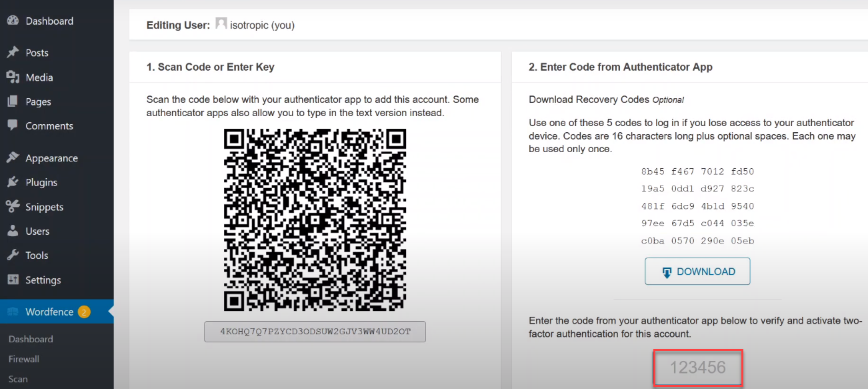This screenshot has height=389, width=868.
Task: Select the text key field below QR code
Action: (x=315, y=332)
